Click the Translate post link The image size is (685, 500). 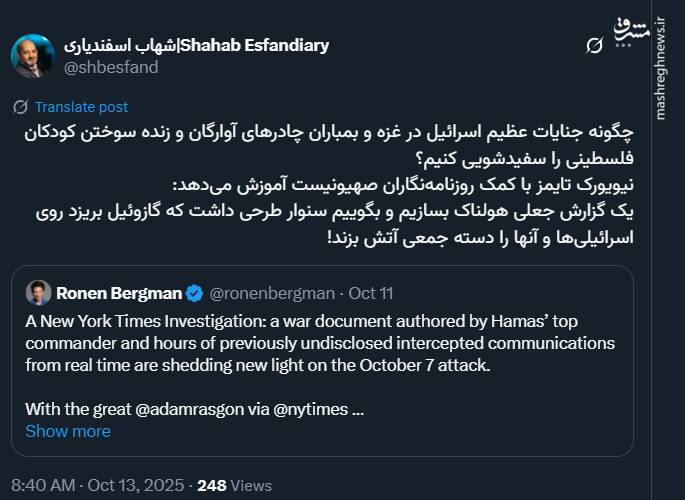[81, 107]
